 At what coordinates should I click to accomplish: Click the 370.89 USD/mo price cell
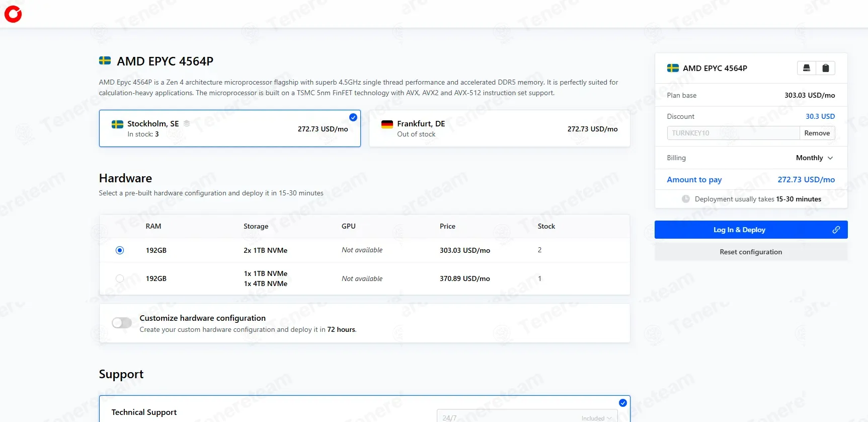465,278
